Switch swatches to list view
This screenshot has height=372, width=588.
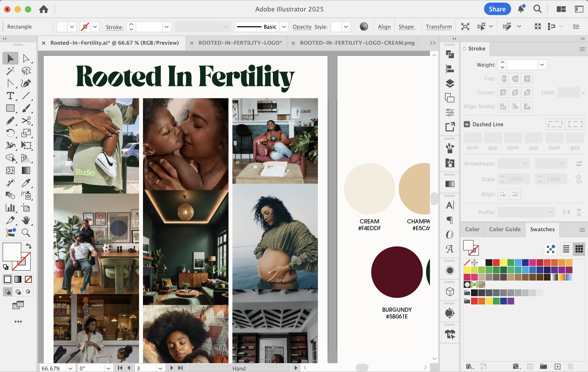[x=566, y=249]
